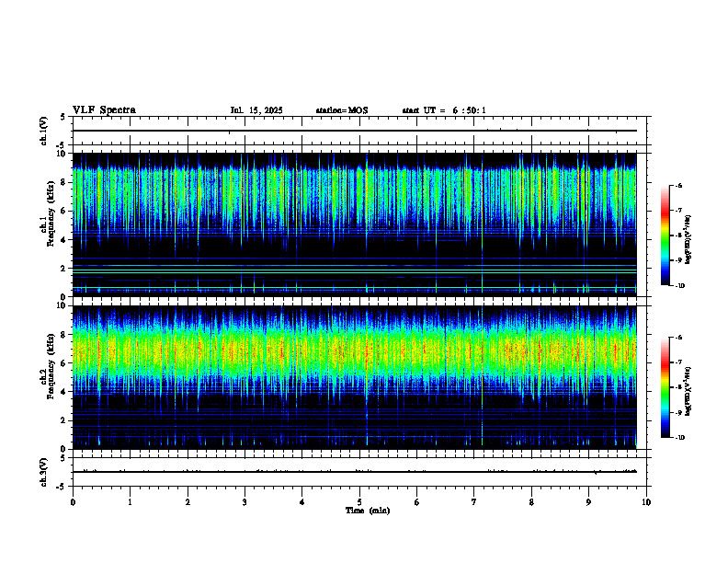Click the -6 label on ch.2 color bar

tap(679, 338)
